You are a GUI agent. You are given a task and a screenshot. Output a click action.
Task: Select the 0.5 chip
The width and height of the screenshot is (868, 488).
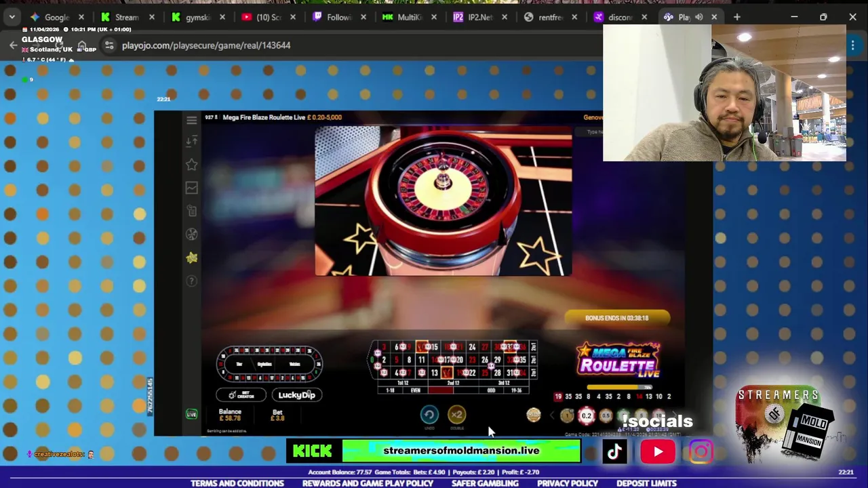click(x=606, y=415)
